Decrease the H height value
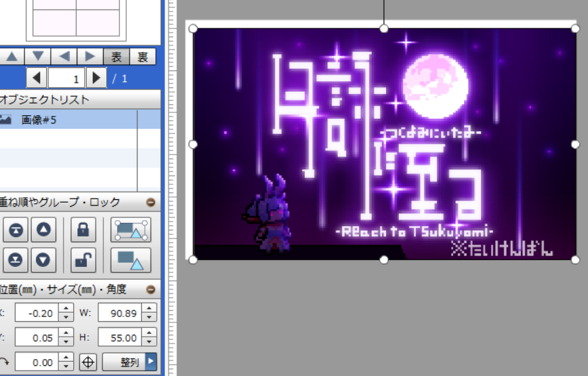Screen dimensions: 588x376 [x=149, y=342]
